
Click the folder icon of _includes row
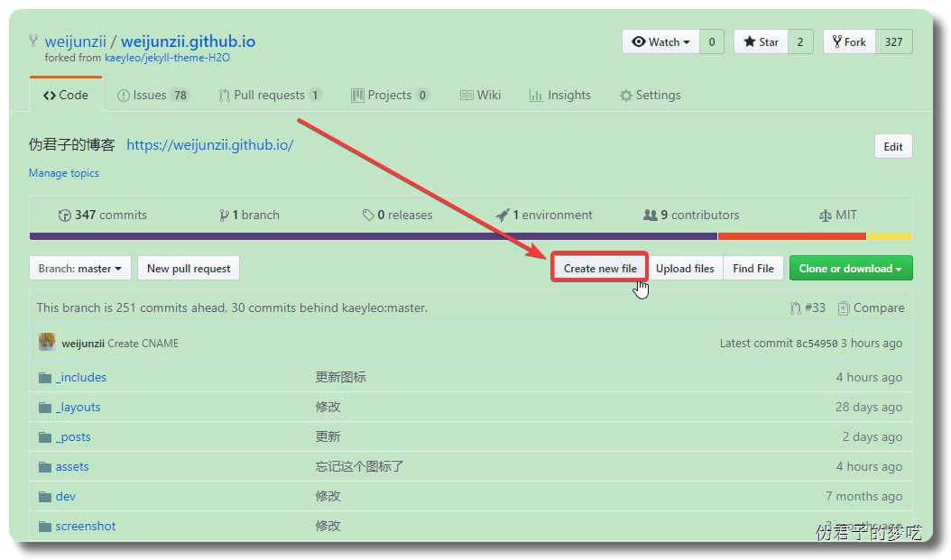click(45, 378)
